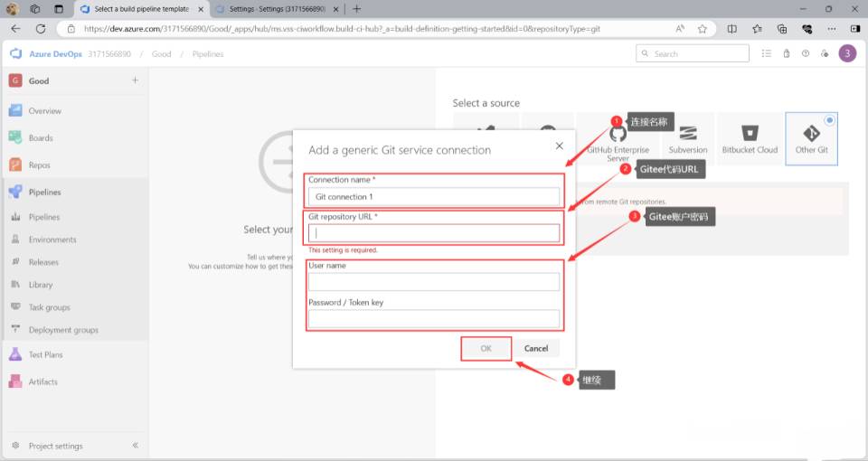Choose the Subversion source
868x461 pixels.
(687, 139)
